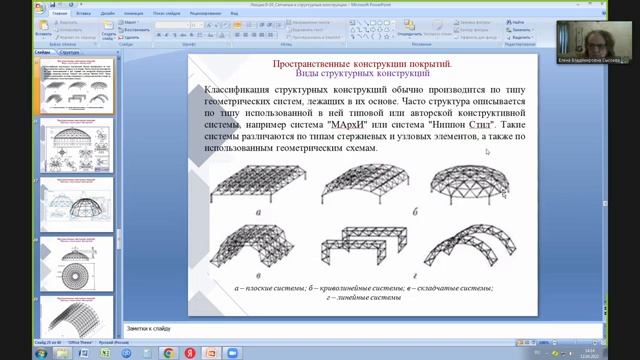Open the View (Вид) ribbon tab

tap(234, 13)
